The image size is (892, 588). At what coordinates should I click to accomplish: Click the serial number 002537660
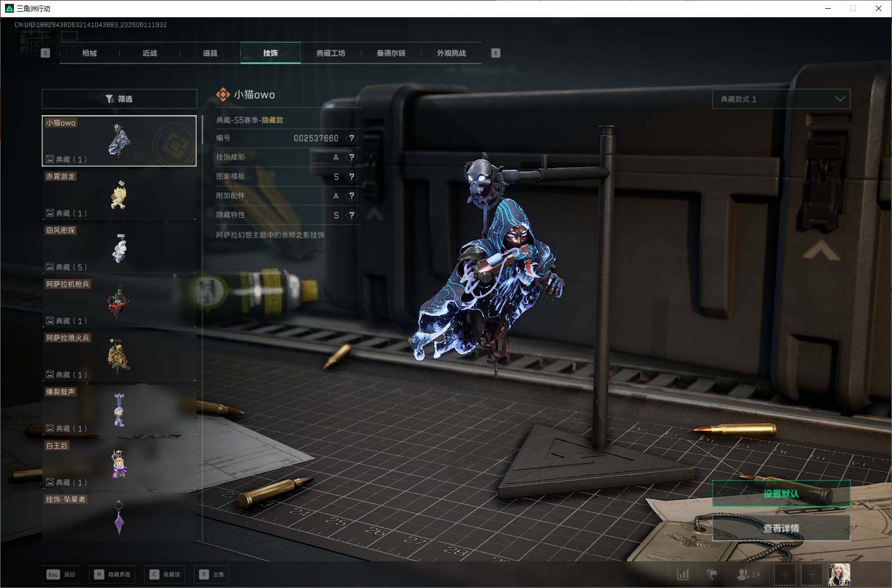click(316, 138)
